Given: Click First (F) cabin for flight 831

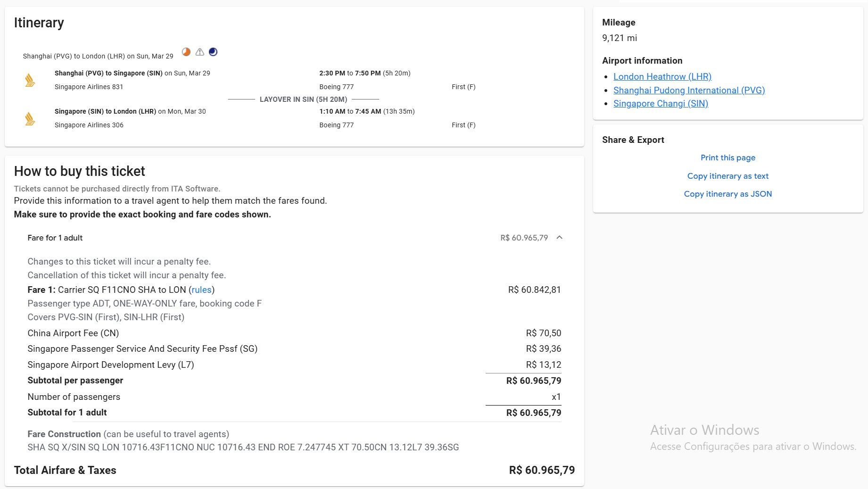Looking at the screenshot, I should (x=463, y=87).
